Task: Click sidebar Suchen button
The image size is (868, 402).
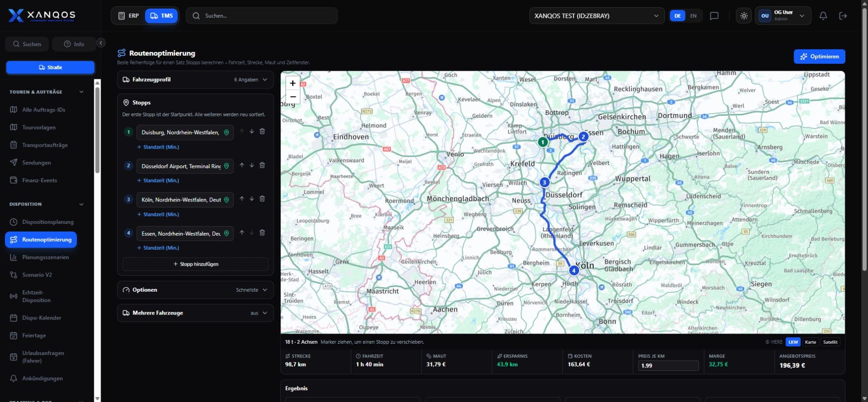Action: 27,44
